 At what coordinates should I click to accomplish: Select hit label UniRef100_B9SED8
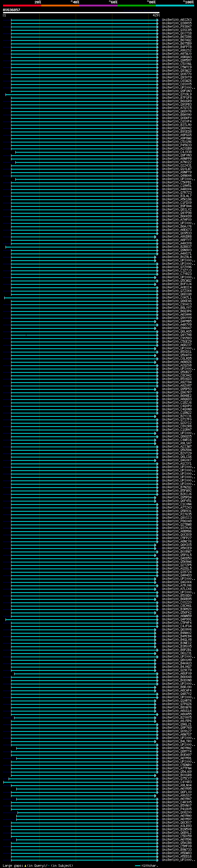[x=177, y=132]
